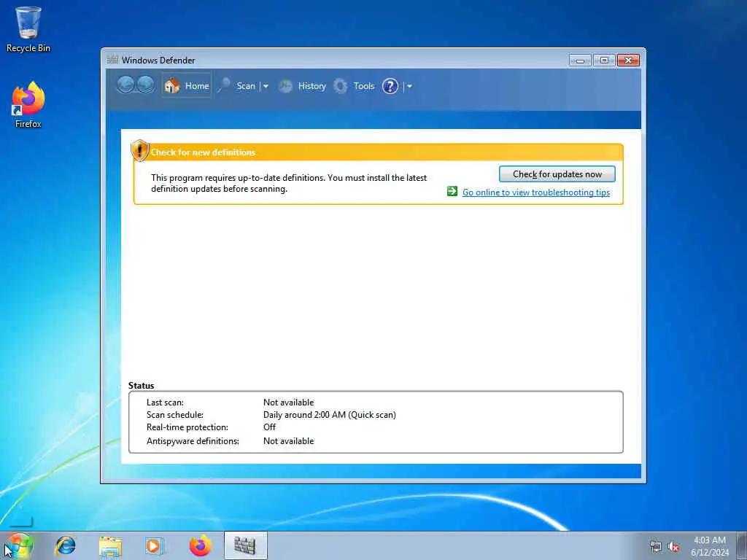Open the History page
Viewport: 747px width, 560px height.
(312, 86)
